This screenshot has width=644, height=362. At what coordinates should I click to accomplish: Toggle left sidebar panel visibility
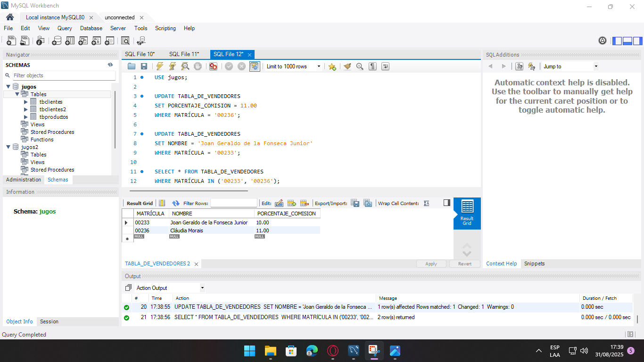(617, 41)
